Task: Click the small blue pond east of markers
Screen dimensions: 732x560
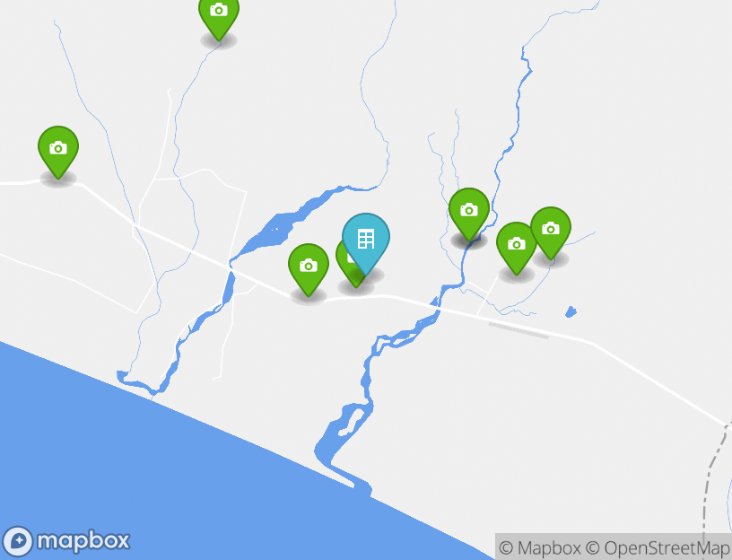Action: click(571, 312)
